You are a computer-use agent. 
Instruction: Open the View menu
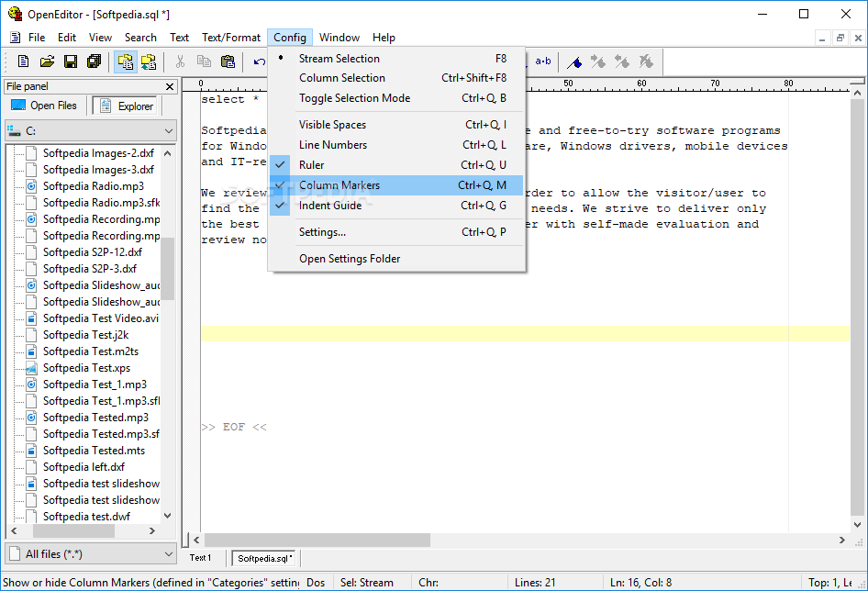coord(100,38)
